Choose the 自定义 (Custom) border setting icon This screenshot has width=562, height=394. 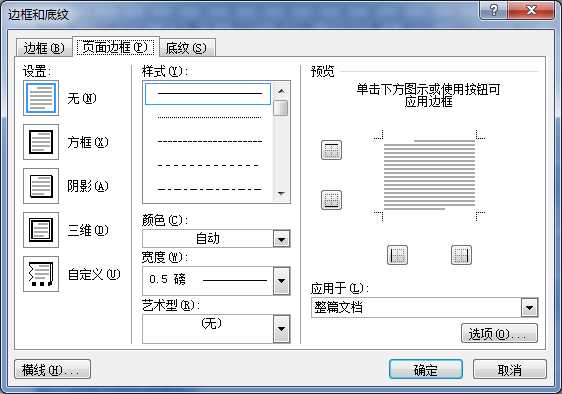click(x=41, y=274)
